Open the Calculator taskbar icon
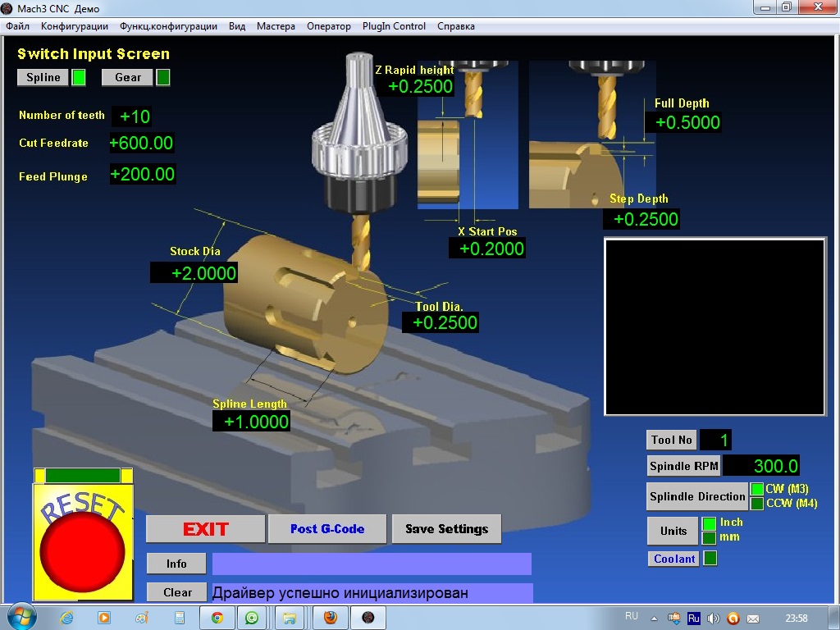 180,618
